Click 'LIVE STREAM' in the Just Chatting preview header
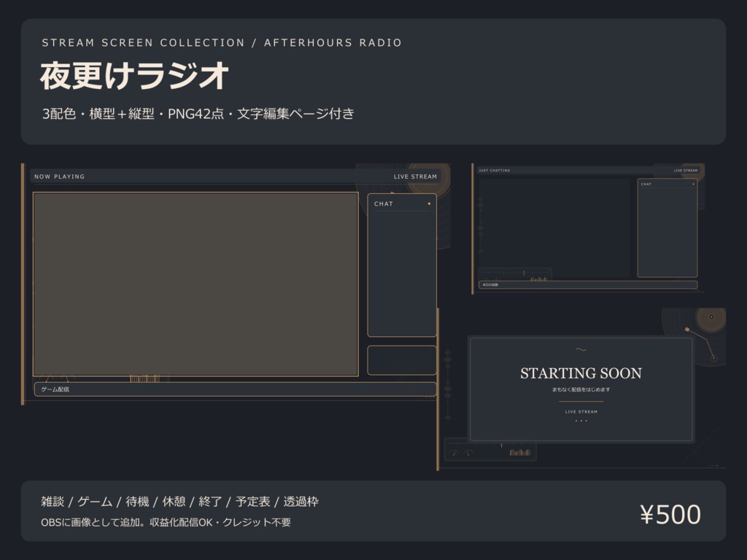Image resolution: width=747 pixels, height=560 pixels. pyautogui.click(x=686, y=171)
